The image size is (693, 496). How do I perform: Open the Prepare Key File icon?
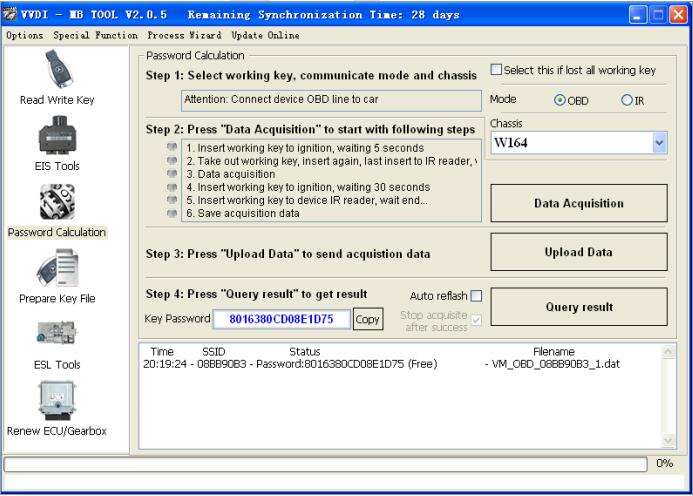pyautogui.click(x=57, y=268)
